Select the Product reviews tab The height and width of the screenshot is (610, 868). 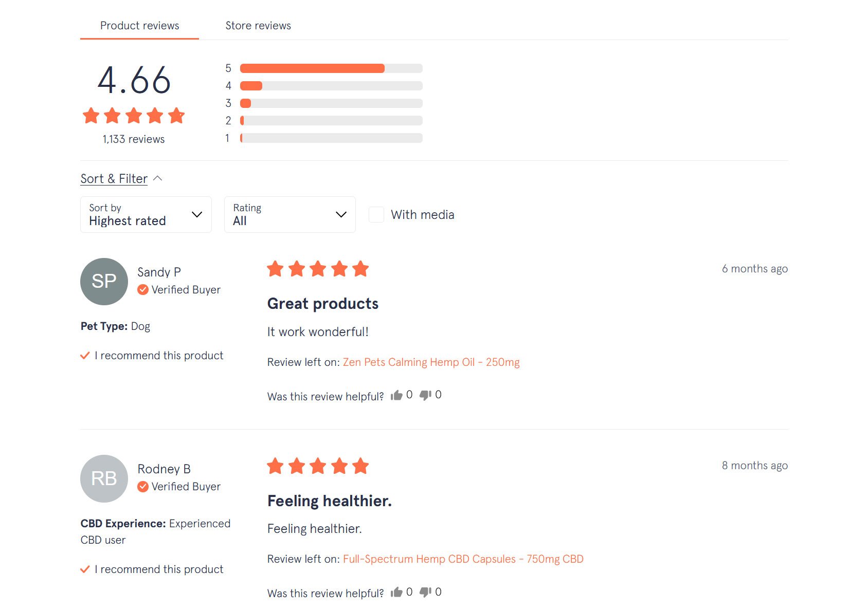pos(139,26)
